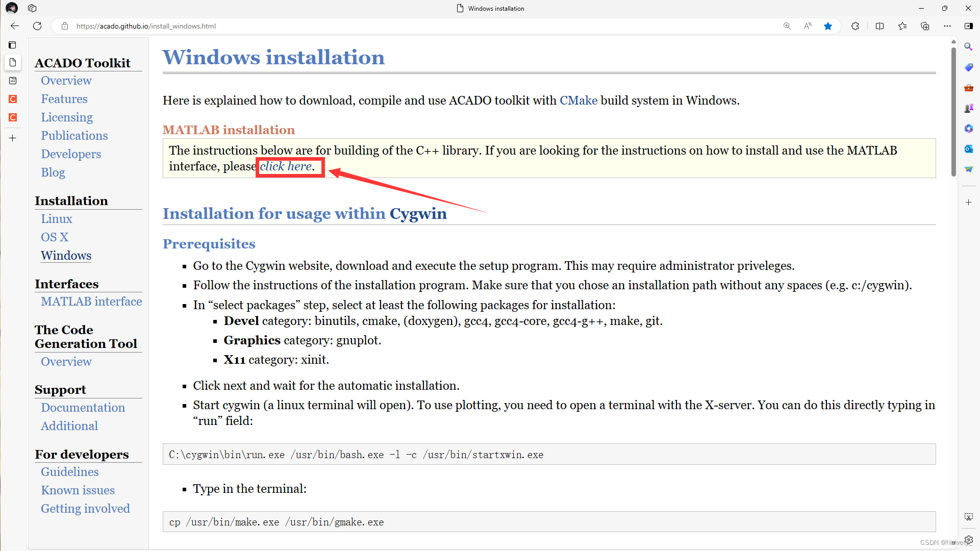Open Bing search in the sidebar
The height and width of the screenshot is (551, 980).
pyautogui.click(x=969, y=46)
